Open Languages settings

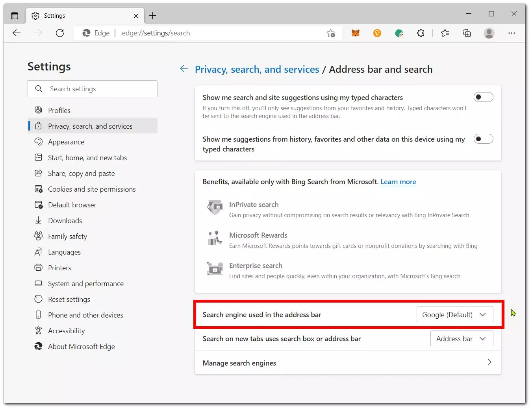coord(93,252)
